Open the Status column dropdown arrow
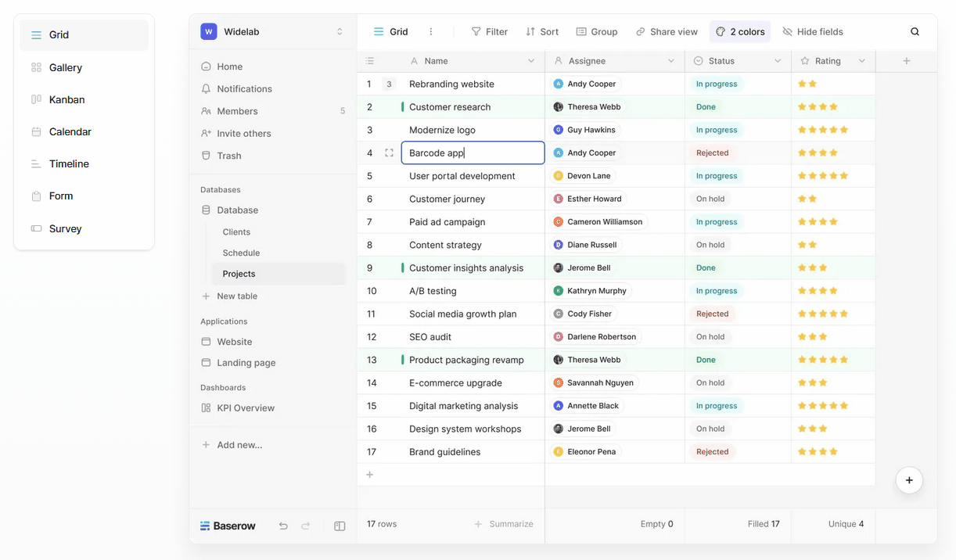This screenshot has height=560, width=956. pos(778,61)
